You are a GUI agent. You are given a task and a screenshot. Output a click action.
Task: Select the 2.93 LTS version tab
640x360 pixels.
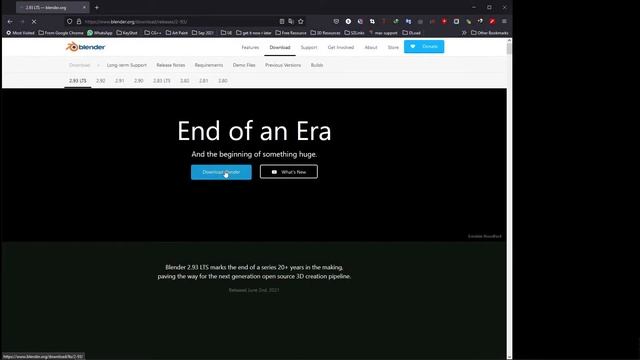78,81
